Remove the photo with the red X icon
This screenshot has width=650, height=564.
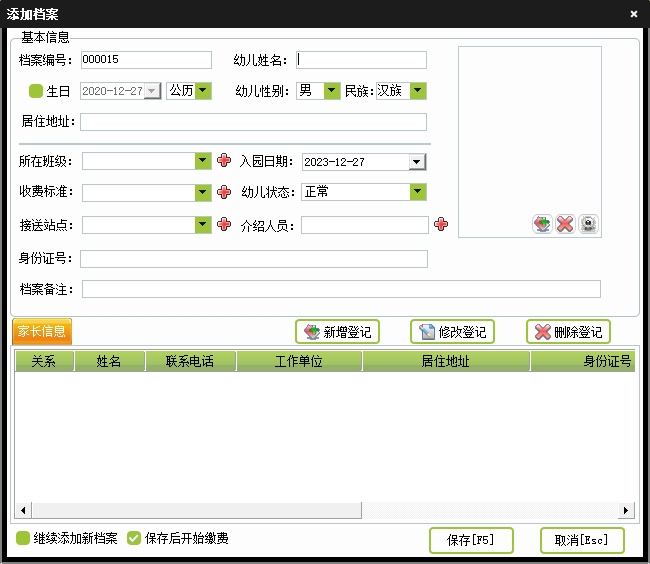(x=565, y=224)
